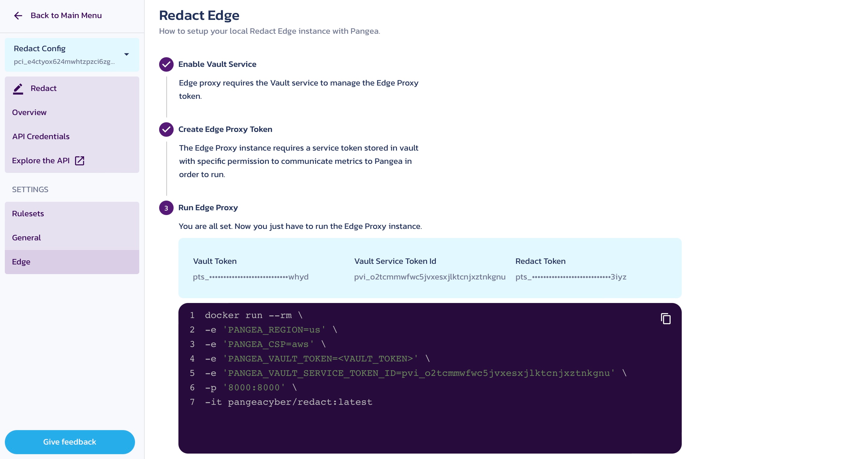Screen dimensions: 868x459
Task: Select the Edge settings item
Action: (72, 262)
